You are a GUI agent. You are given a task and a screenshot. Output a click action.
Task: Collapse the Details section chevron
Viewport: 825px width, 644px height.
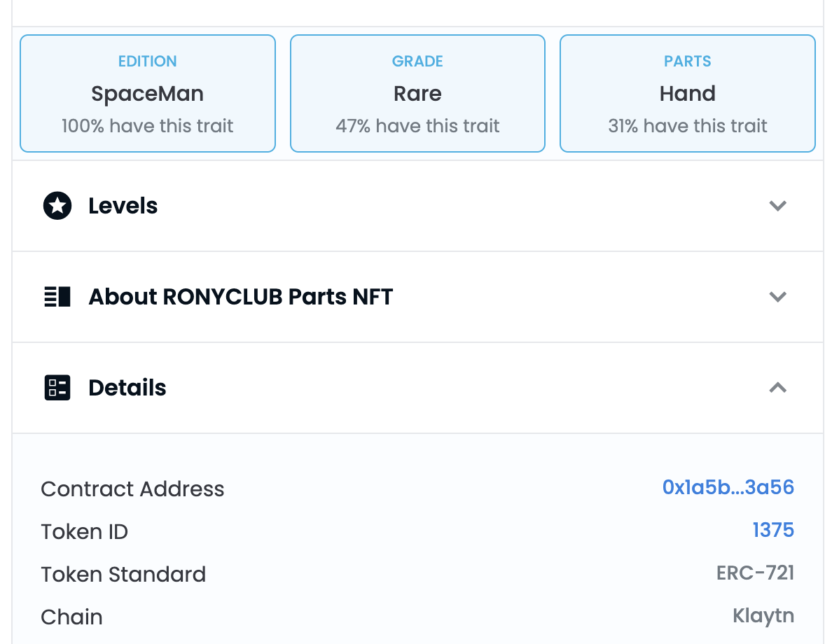pyautogui.click(x=777, y=388)
